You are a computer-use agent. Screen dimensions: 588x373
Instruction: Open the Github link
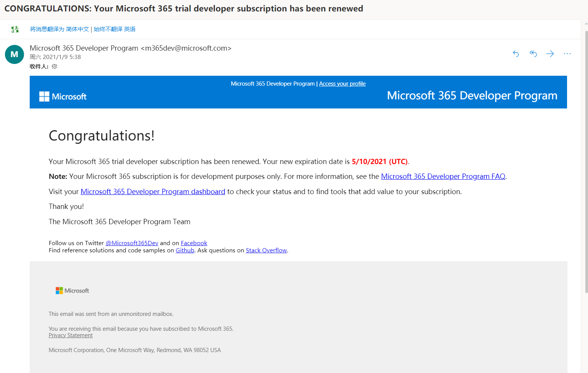click(x=185, y=250)
